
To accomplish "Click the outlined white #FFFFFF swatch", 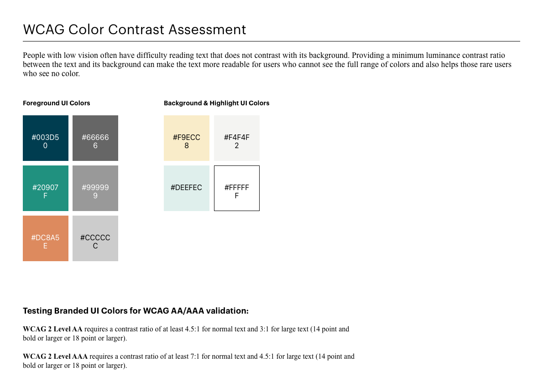I will pos(236,188).
